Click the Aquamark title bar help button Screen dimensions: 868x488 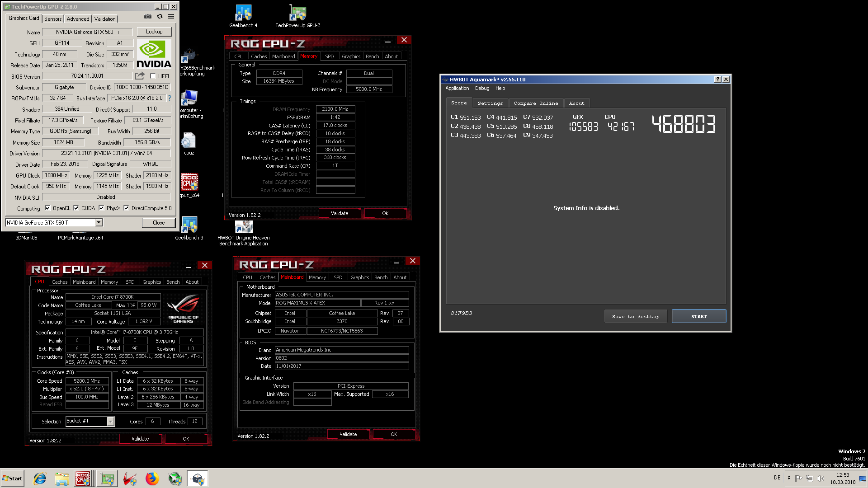(717, 79)
